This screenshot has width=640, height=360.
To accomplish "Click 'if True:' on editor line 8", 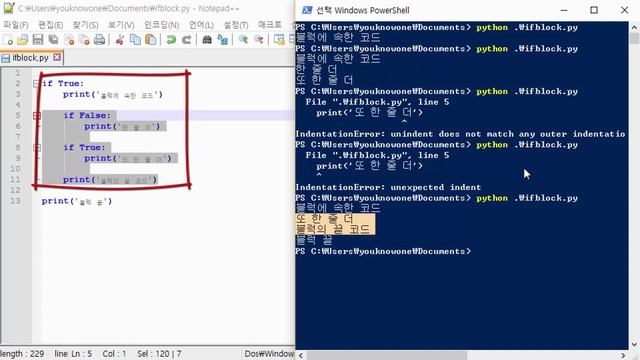I will [x=84, y=147].
